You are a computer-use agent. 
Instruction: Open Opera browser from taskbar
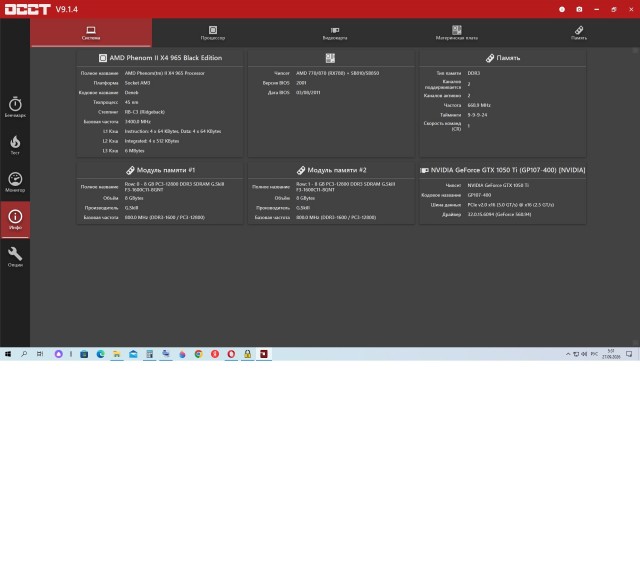pyautogui.click(x=231, y=354)
